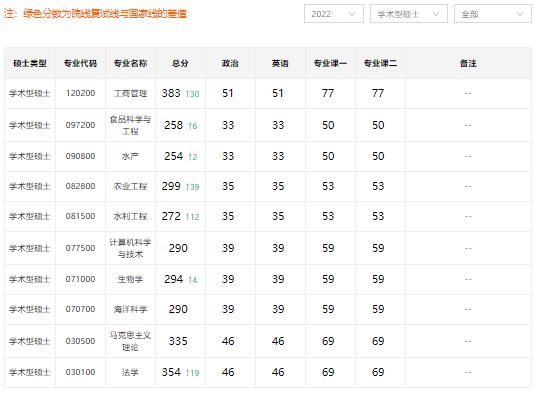Screen dimensions: 539x394
Task: Open the 学术型硕士 degree type dropdown
Action: tap(409, 14)
